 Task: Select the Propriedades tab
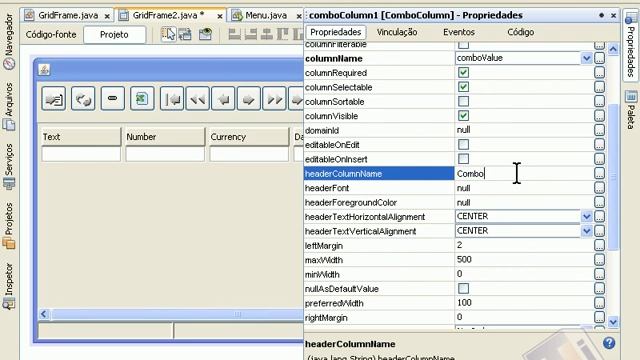pos(336,32)
